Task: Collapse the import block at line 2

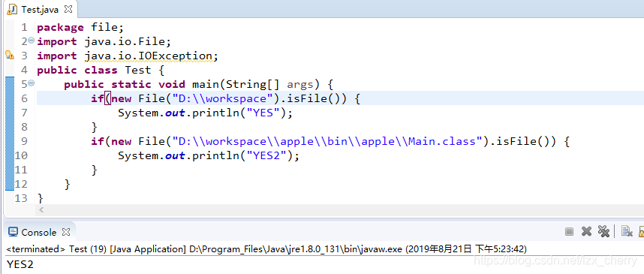Action: point(32,41)
